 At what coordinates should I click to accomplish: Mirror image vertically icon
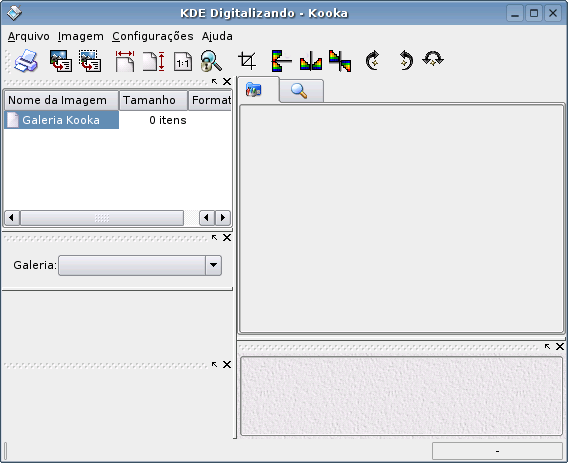pos(281,61)
